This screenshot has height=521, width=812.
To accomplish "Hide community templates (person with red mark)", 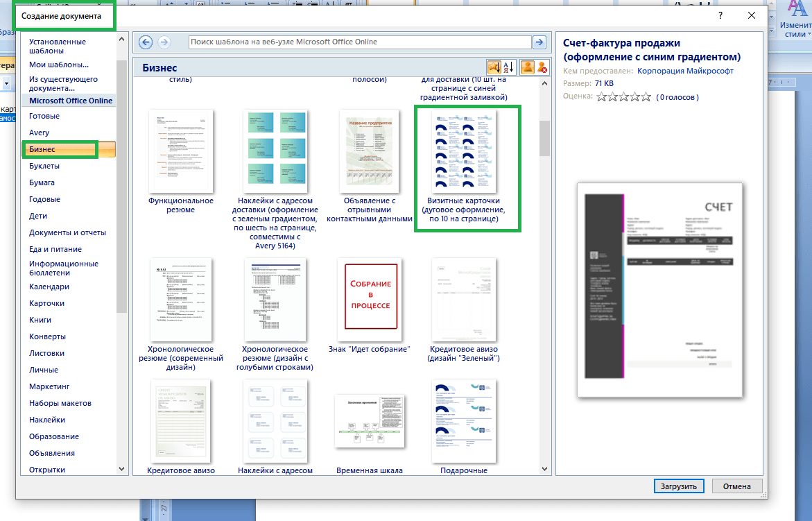I will point(542,67).
